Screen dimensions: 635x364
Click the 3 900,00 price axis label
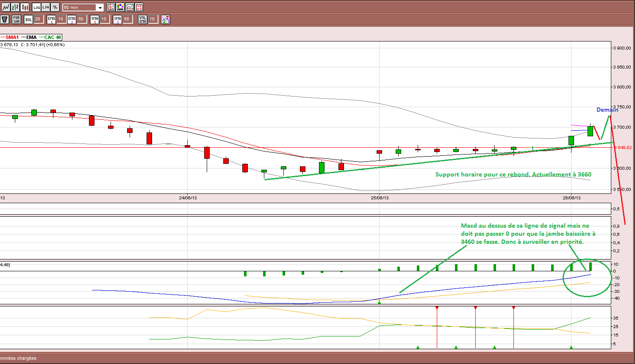click(622, 48)
